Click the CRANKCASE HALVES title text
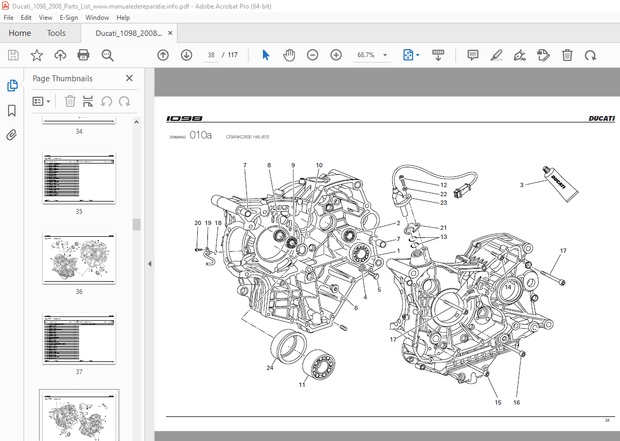 (x=248, y=137)
